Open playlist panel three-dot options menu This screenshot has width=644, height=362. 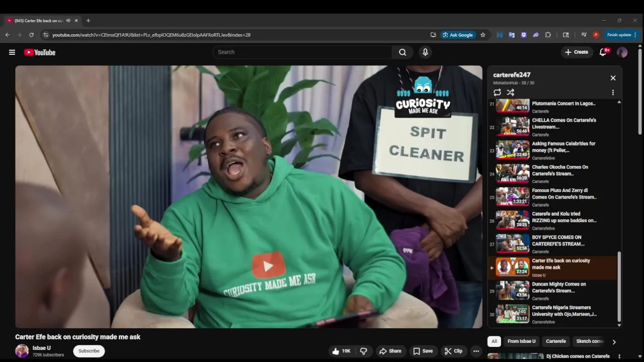click(613, 93)
